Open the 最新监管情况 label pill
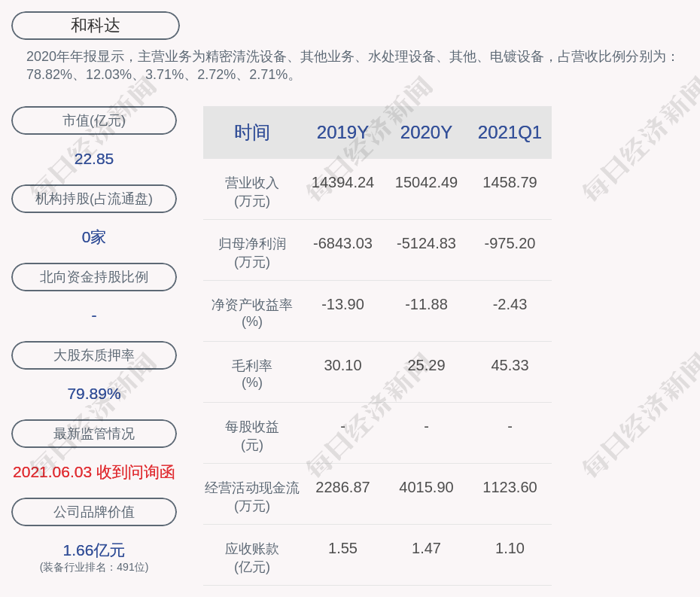This screenshot has height=597, width=700. point(94,434)
